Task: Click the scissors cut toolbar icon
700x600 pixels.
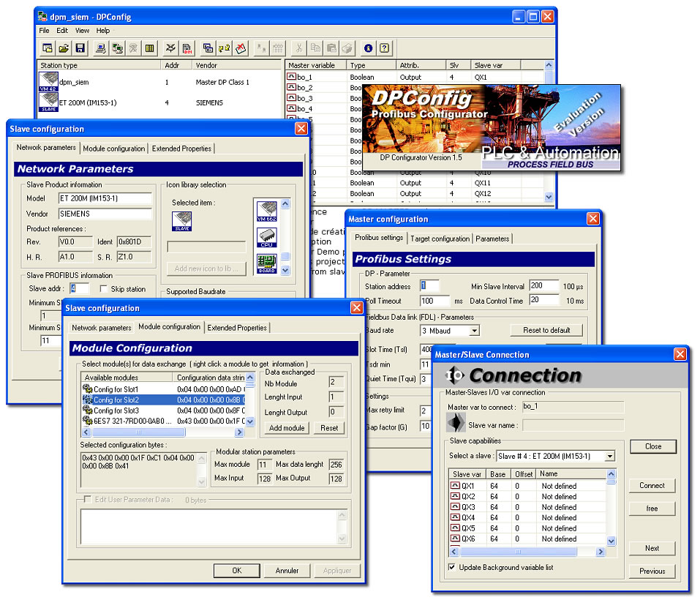Action: [x=298, y=48]
